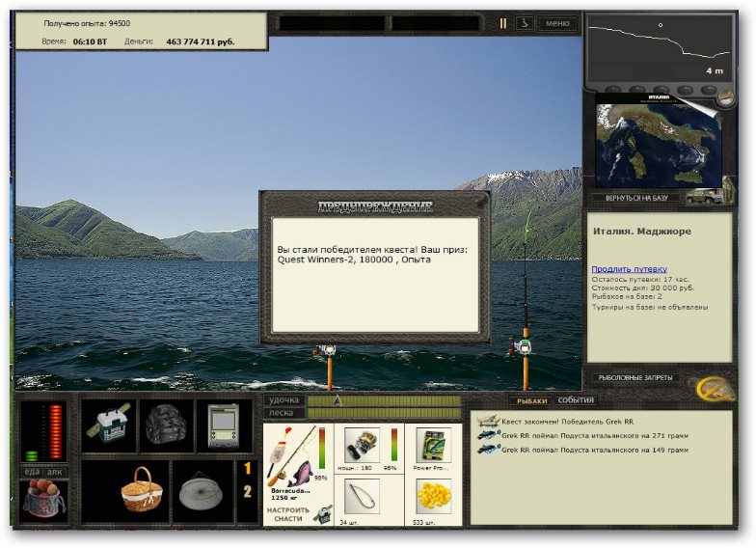Switch to the РЫБАКИ tab
The height and width of the screenshot is (548, 756).
point(531,401)
